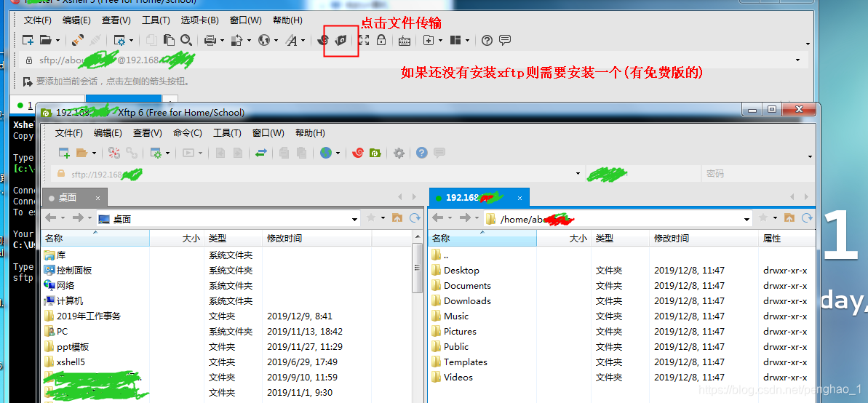The height and width of the screenshot is (403, 868).
Task: Sort local pane by 修改时间 column
Action: (x=316, y=239)
